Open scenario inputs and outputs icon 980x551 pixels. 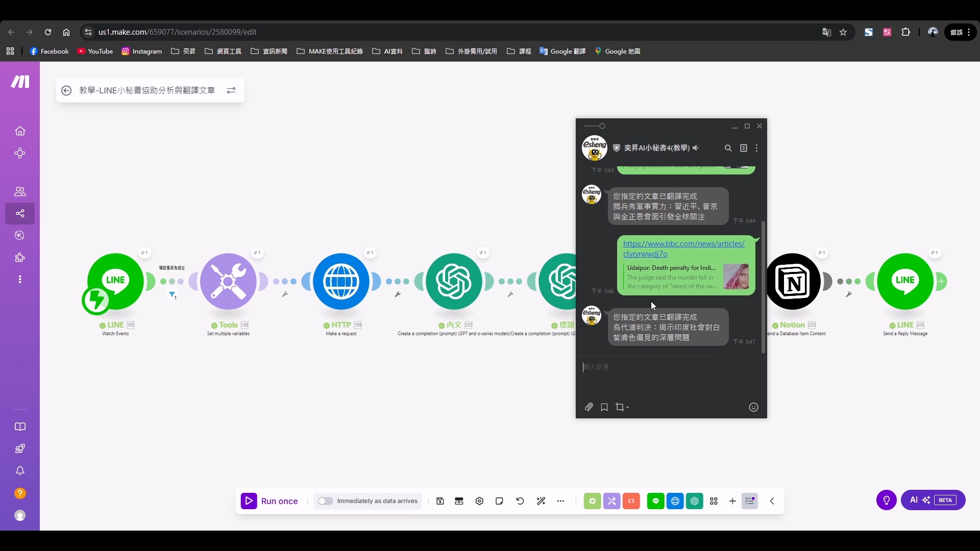pos(459,501)
